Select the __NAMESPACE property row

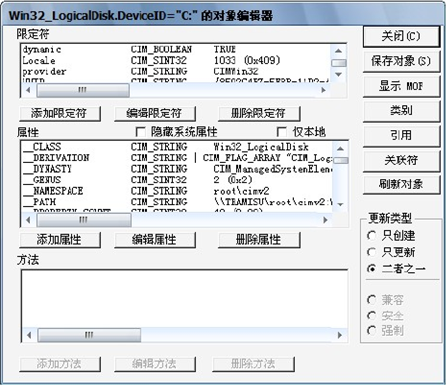177,191
